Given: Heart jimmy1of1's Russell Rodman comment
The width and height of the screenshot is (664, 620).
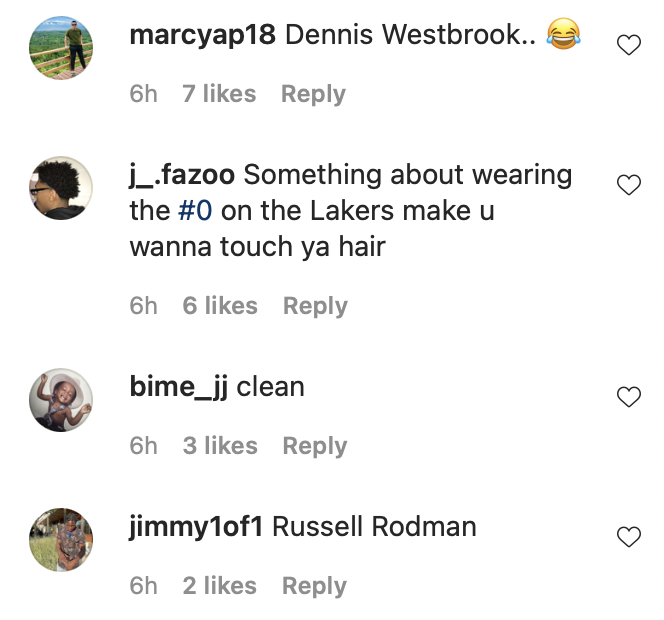Looking at the screenshot, I should pyautogui.click(x=628, y=537).
